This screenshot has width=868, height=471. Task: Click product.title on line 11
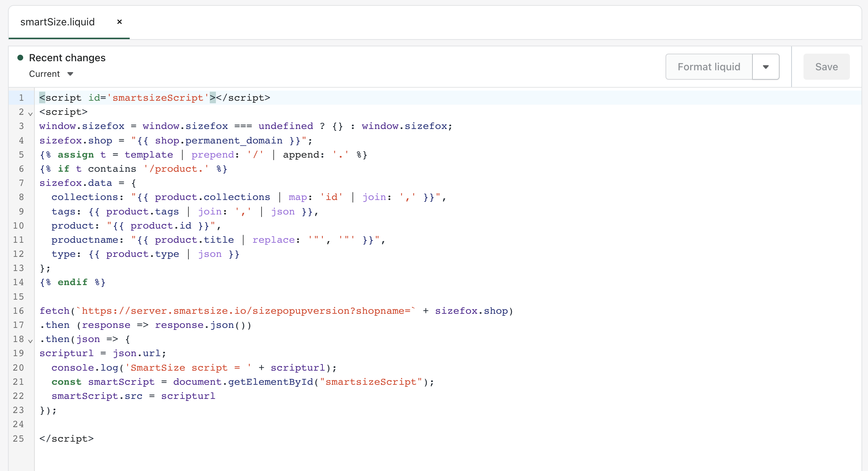click(x=195, y=240)
